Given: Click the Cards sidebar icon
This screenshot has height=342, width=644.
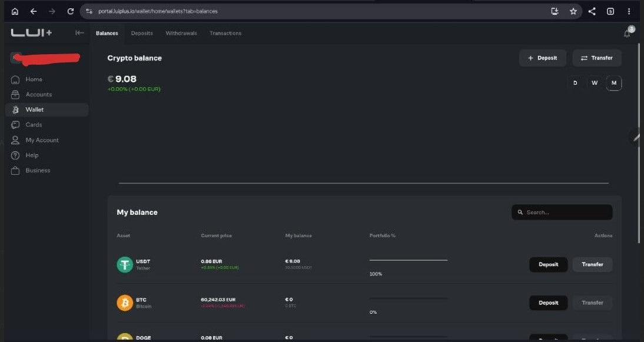Looking at the screenshot, I should point(15,125).
